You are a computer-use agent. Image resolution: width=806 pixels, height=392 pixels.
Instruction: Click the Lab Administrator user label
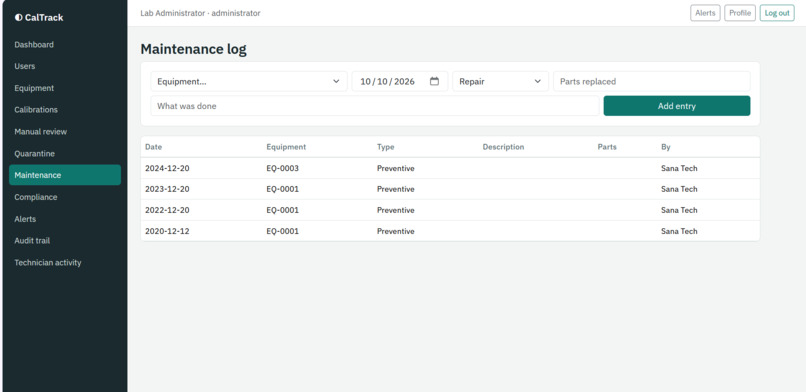coord(200,13)
